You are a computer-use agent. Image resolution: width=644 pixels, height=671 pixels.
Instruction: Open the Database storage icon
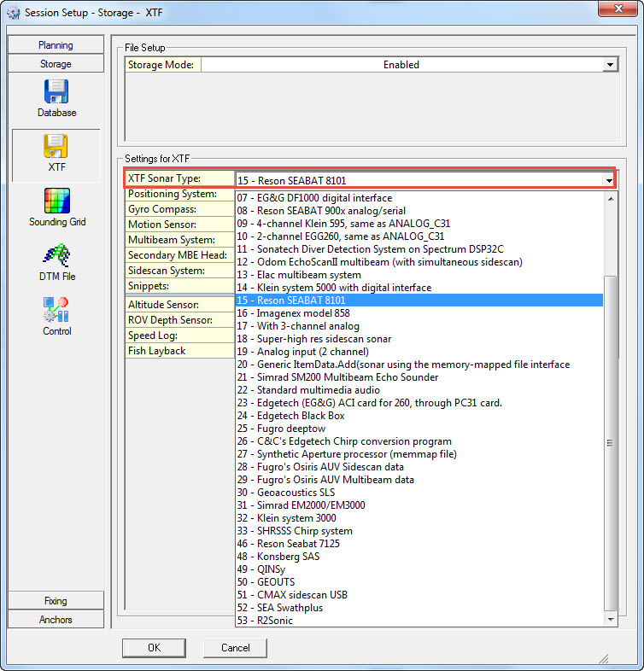point(56,92)
